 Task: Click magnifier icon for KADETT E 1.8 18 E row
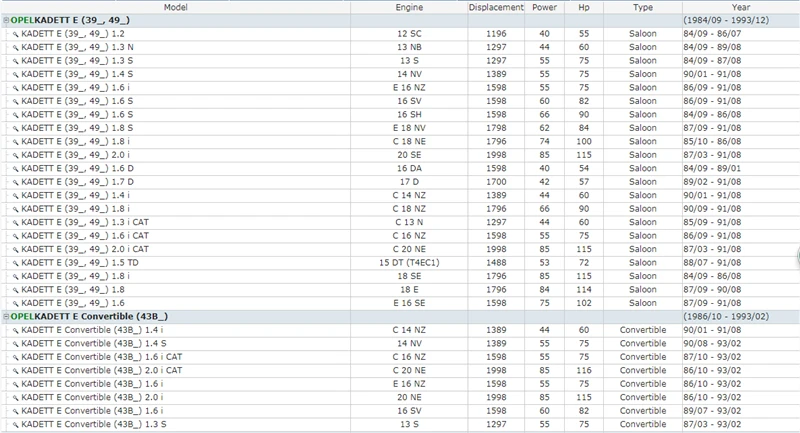(x=16, y=290)
